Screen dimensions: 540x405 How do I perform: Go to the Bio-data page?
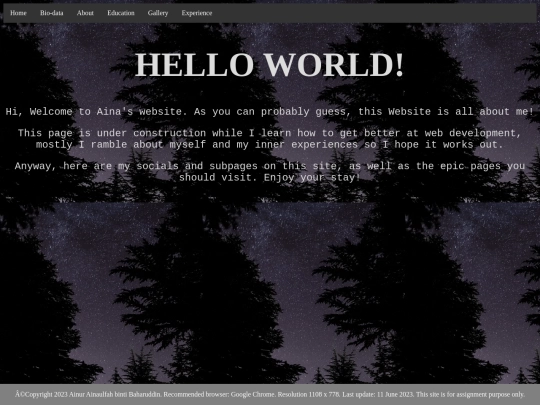point(52,13)
